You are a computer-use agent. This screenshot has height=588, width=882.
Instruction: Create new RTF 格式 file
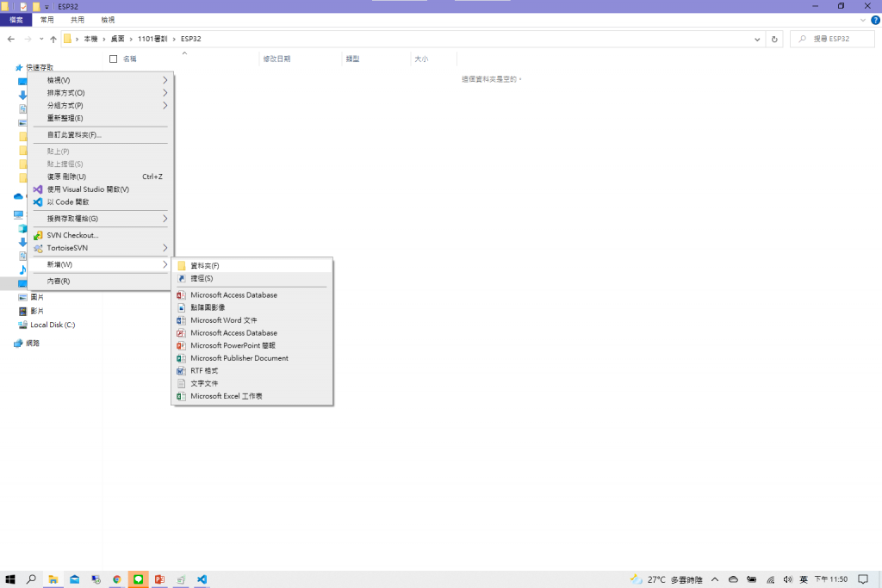(252, 370)
